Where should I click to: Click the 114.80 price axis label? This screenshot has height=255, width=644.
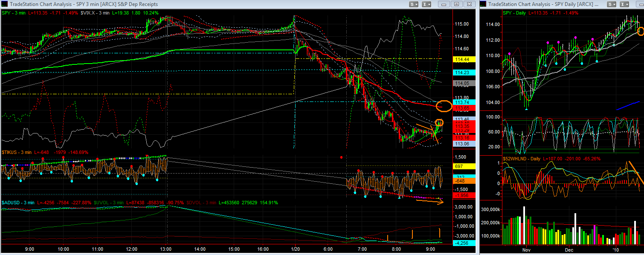point(462,36)
